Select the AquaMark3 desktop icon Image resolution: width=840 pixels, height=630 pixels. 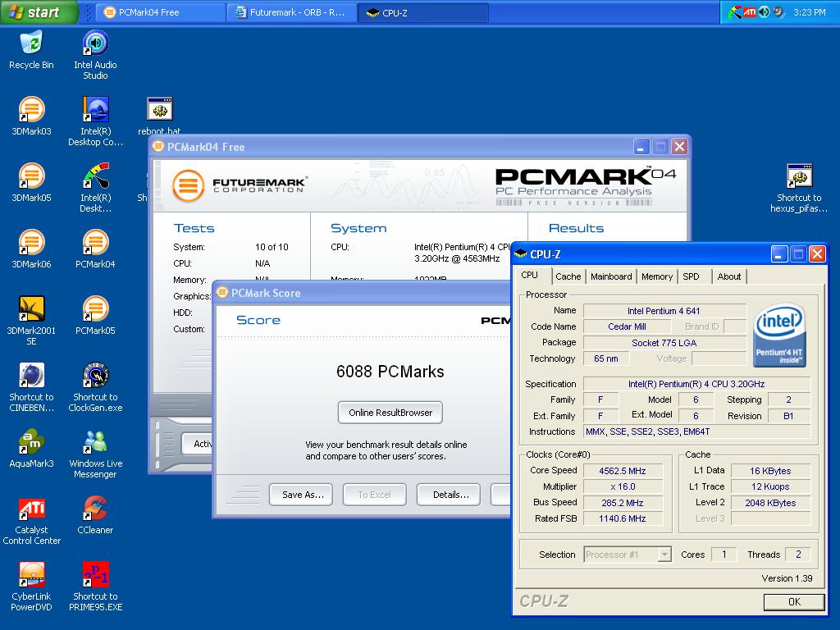pyautogui.click(x=32, y=449)
